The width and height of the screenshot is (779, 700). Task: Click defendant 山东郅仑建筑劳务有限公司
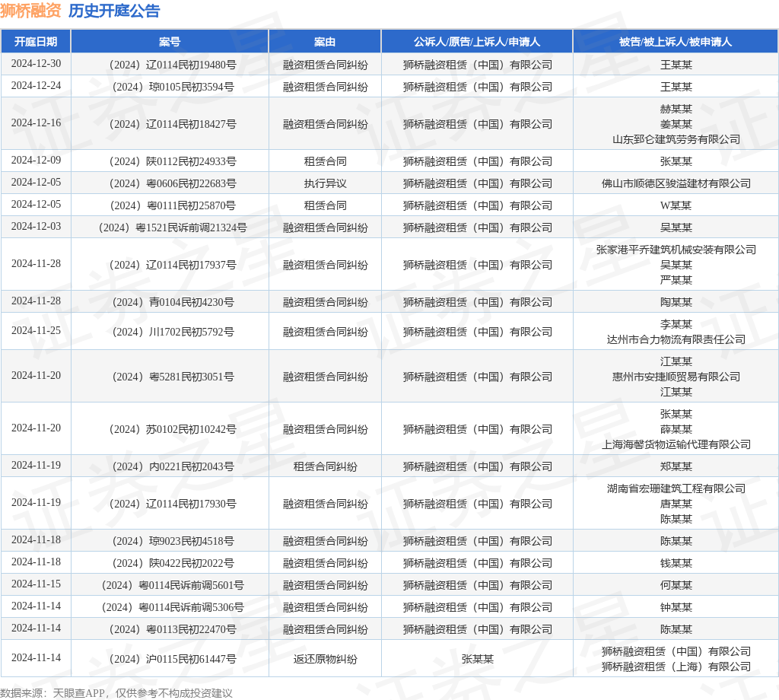point(676,139)
